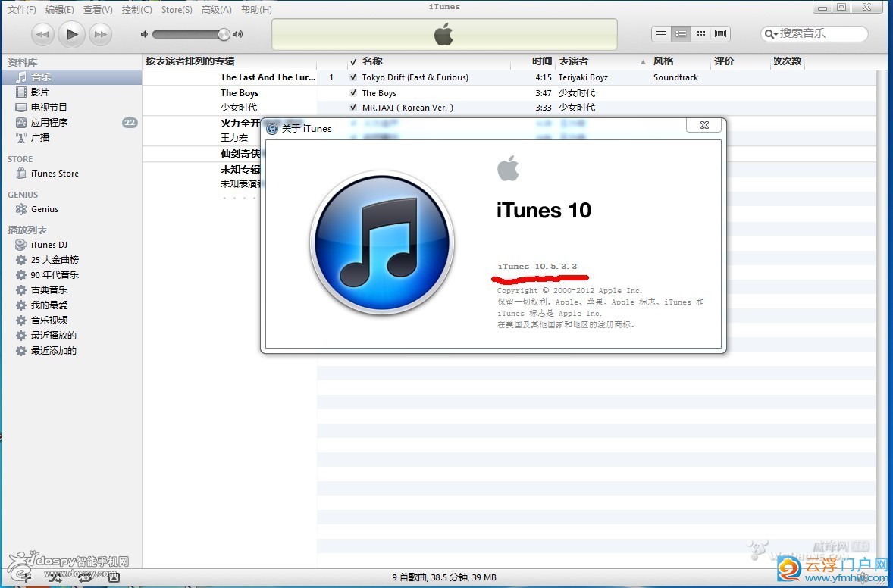Screen dimensions: 893x588
Task: Open the 查看(V) menu
Action: pyautogui.click(x=98, y=10)
